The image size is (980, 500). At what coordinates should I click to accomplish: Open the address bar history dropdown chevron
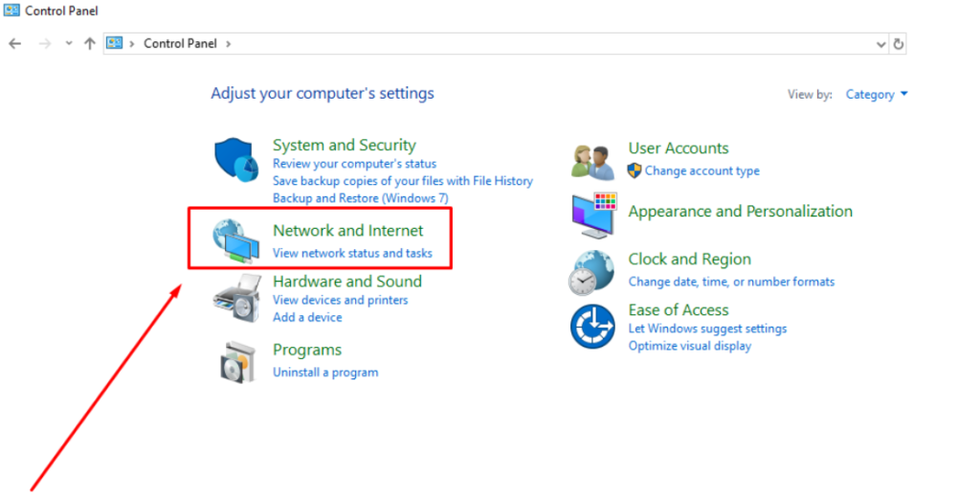pyautogui.click(x=881, y=44)
